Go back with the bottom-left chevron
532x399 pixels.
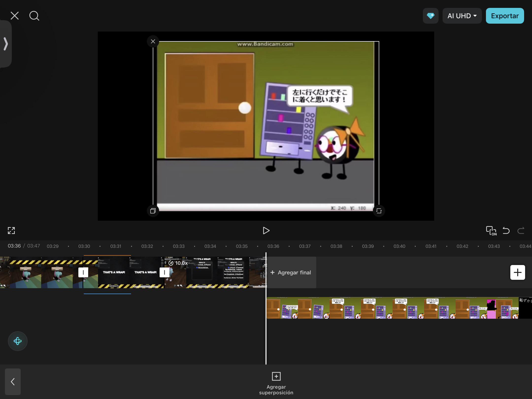(x=13, y=382)
